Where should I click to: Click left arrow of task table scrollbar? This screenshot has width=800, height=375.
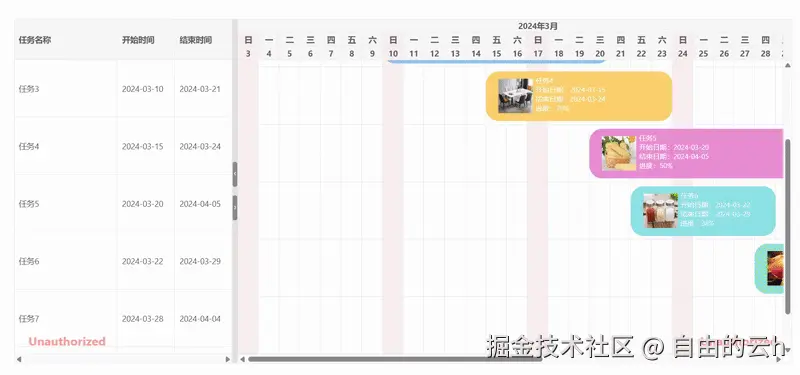(19, 359)
